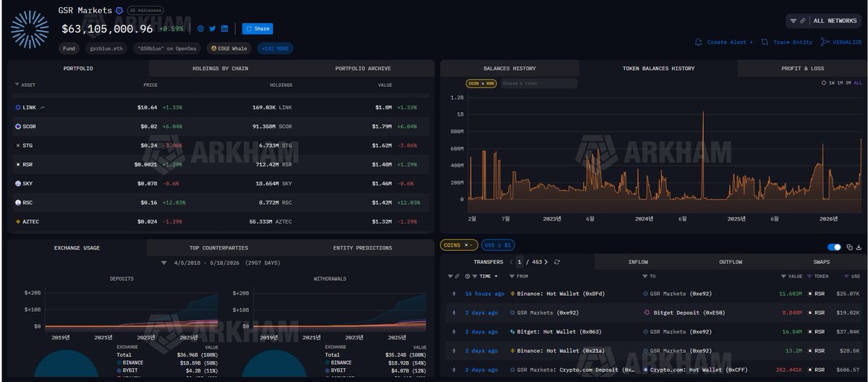Switch to Holdings By Chain tab

(220, 69)
